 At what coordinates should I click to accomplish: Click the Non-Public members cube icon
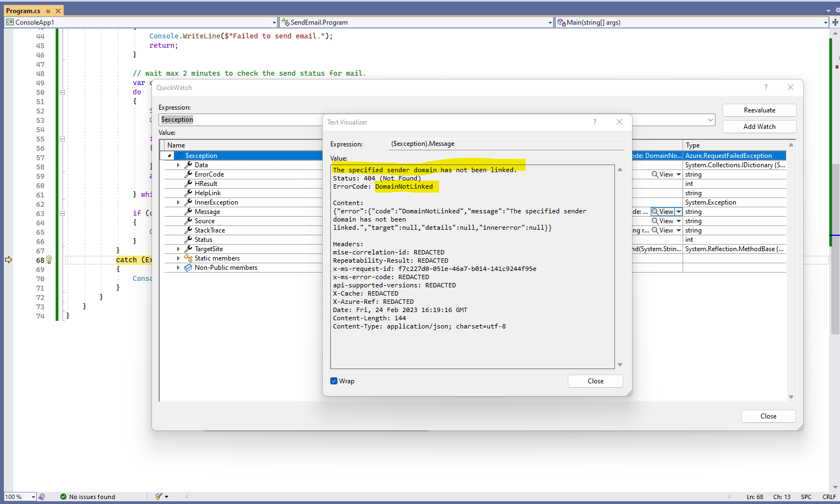tap(188, 268)
